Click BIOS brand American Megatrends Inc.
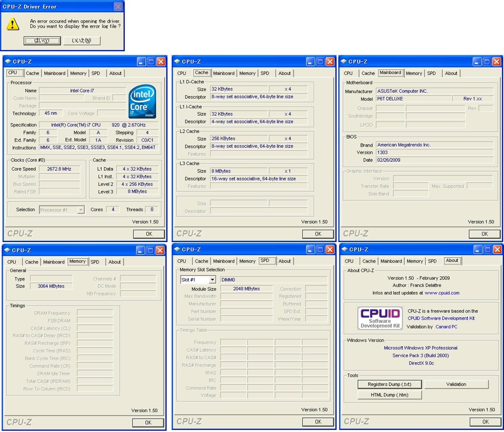 [x=435, y=145]
